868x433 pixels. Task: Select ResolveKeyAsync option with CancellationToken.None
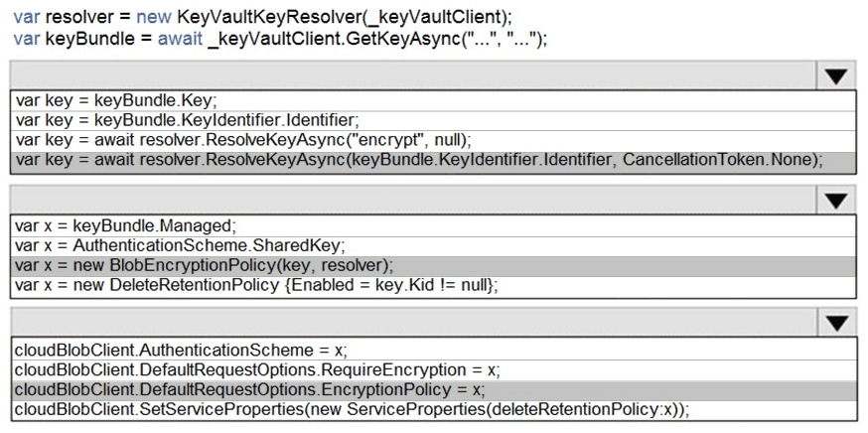419,161
